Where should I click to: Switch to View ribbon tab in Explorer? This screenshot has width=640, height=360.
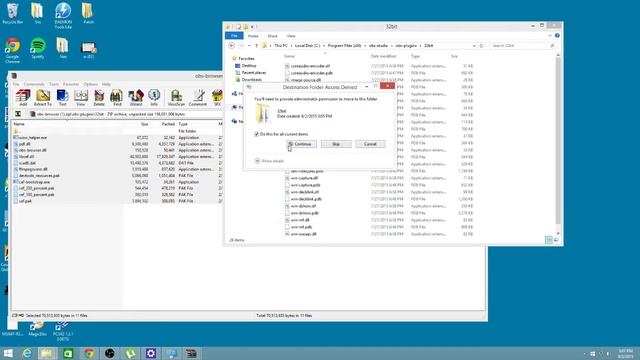[291, 36]
